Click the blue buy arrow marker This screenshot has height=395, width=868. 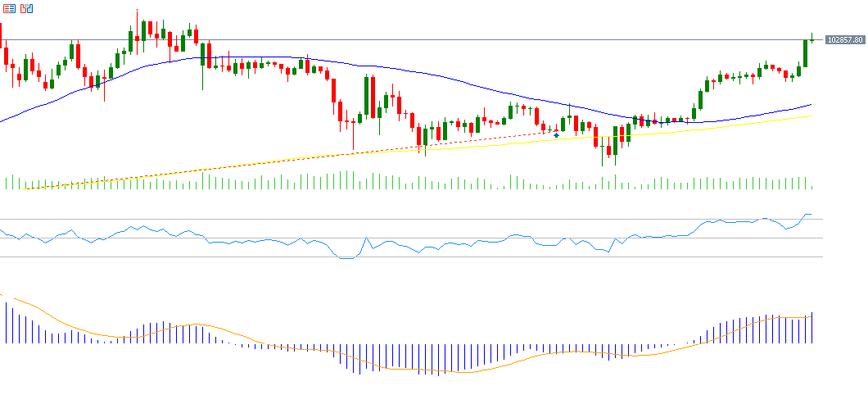point(557,134)
